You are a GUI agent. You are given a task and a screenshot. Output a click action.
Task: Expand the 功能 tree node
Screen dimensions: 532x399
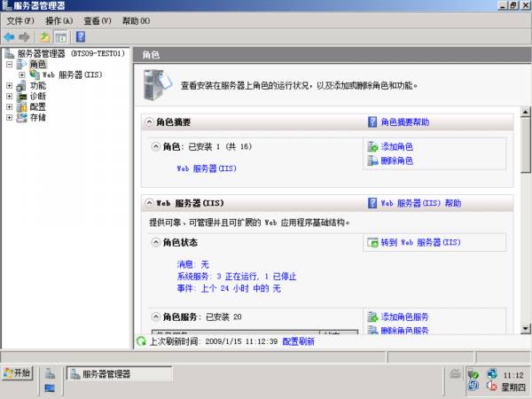coord(10,85)
